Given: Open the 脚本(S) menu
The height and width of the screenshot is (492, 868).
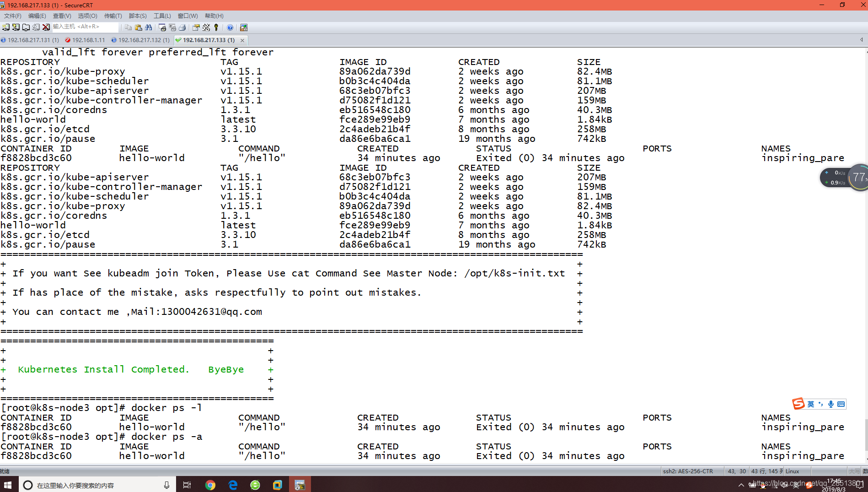Looking at the screenshot, I should click(138, 16).
